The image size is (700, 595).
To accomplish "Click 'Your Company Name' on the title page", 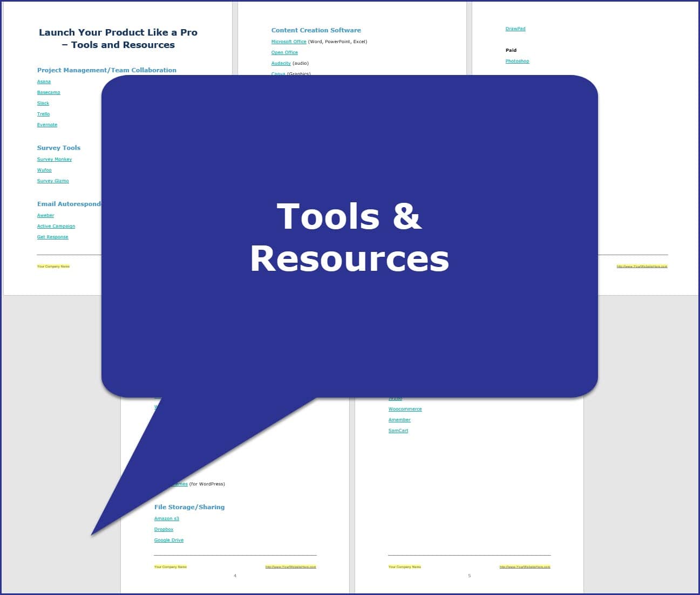I will click(x=53, y=266).
